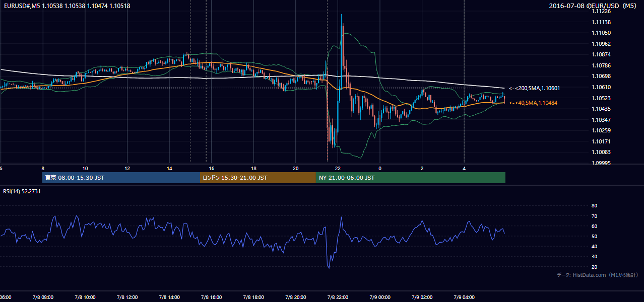Viewport: 644px width, 302px height.
Task: Click price axis value 1.10083
Action: pos(602,152)
